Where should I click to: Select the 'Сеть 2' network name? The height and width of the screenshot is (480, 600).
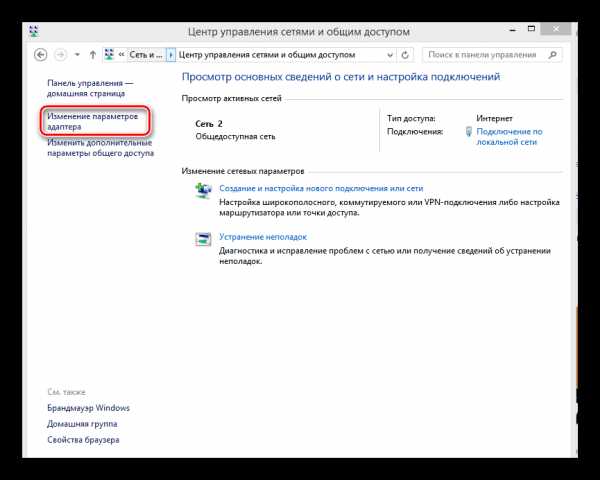(x=209, y=124)
